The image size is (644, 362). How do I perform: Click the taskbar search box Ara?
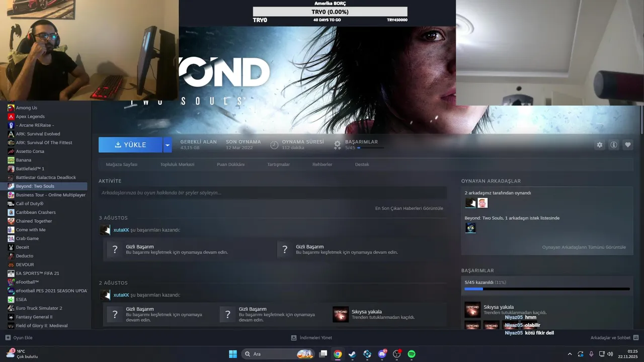pos(279,354)
